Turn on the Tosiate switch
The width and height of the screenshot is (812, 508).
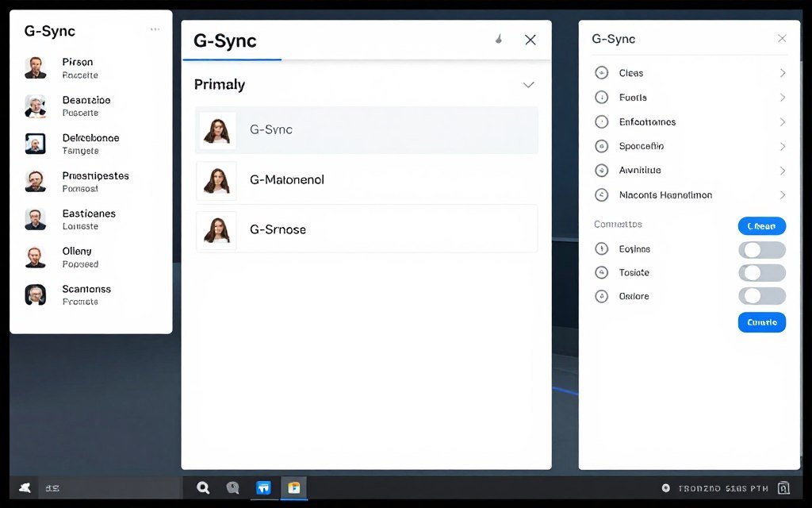pos(761,272)
